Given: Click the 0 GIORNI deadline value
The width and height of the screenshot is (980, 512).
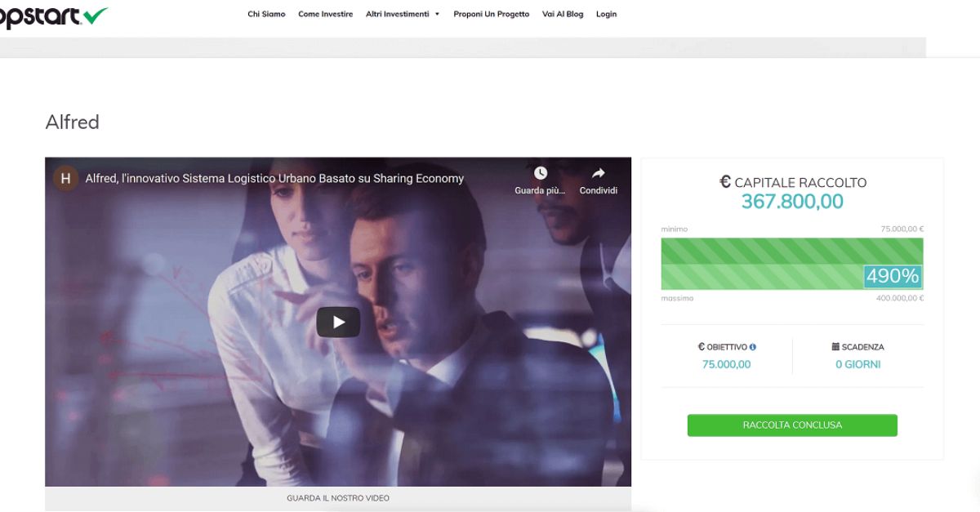Looking at the screenshot, I should (857, 364).
